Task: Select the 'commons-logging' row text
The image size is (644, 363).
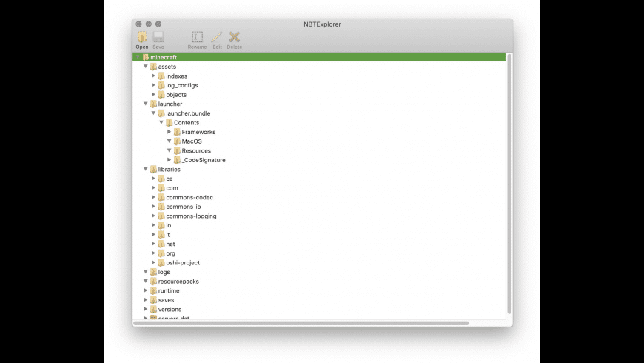Action: (191, 216)
